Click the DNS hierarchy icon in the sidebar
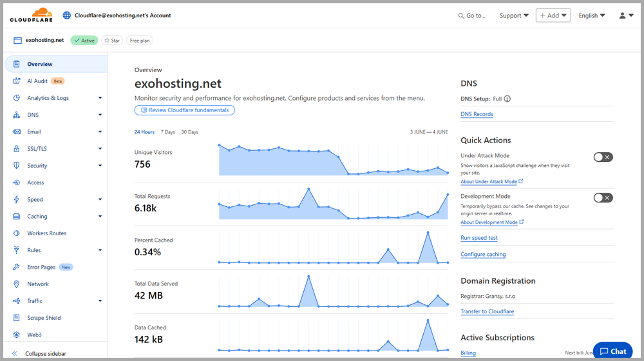This screenshot has height=361, width=644. 17,115
